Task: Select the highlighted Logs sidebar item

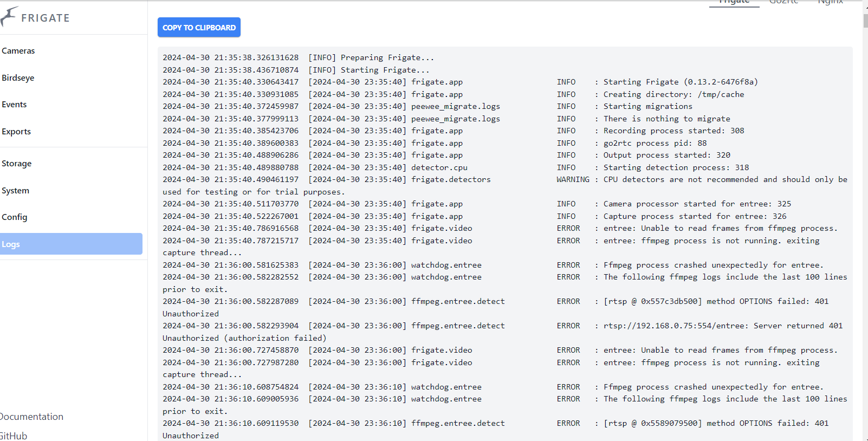Action: click(x=71, y=244)
